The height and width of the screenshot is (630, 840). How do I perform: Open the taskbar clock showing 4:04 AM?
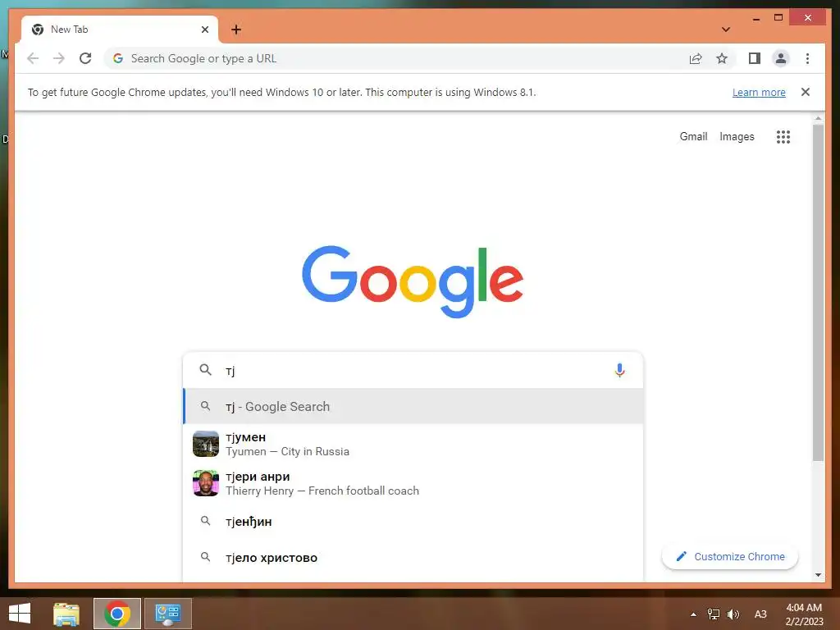(804, 614)
